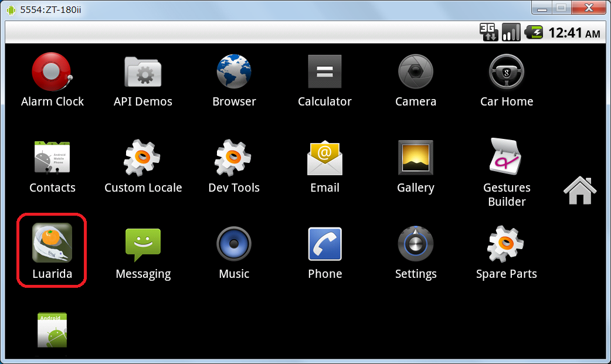Start the Car Home app
The height and width of the screenshot is (364, 611).
(x=507, y=72)
